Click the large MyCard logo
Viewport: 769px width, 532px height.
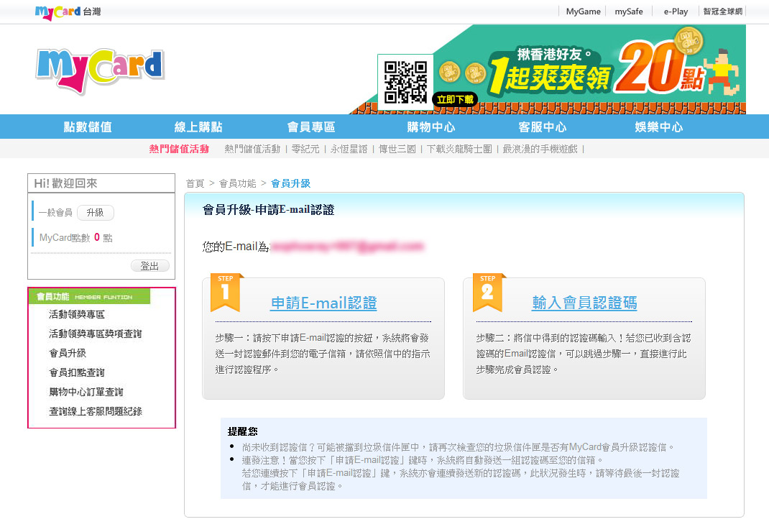100,70
